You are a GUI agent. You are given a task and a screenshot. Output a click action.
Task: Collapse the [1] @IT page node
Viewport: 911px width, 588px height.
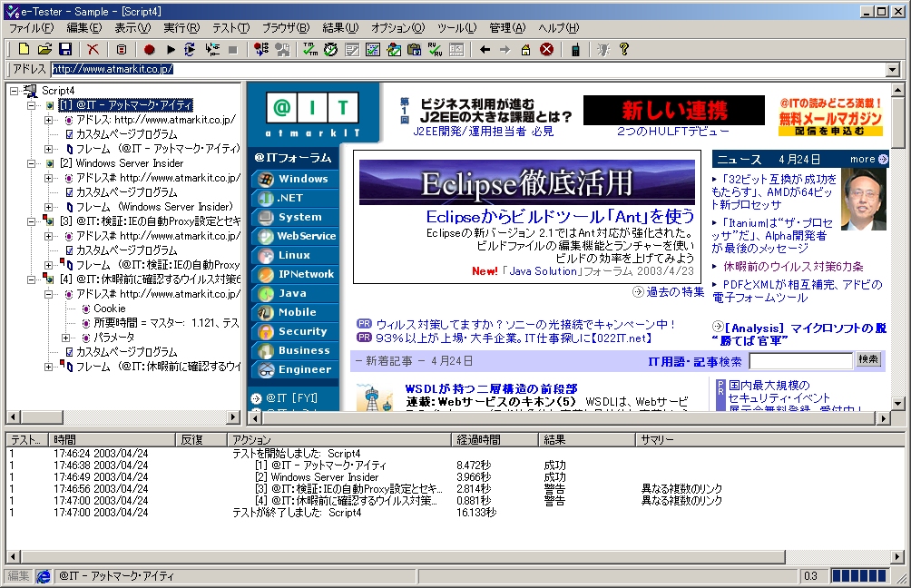point(32,105)
